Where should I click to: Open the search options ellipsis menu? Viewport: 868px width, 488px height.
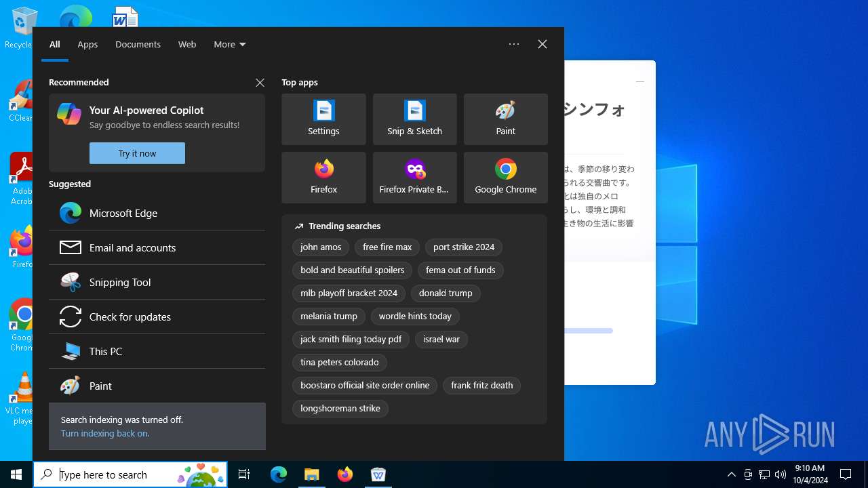tap(514, 44)
